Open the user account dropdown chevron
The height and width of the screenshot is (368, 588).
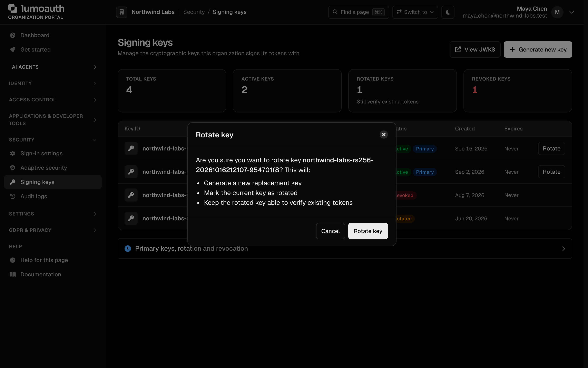(571, 12)
